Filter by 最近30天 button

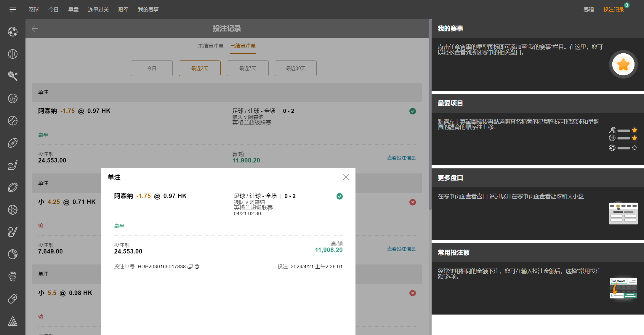296,68
